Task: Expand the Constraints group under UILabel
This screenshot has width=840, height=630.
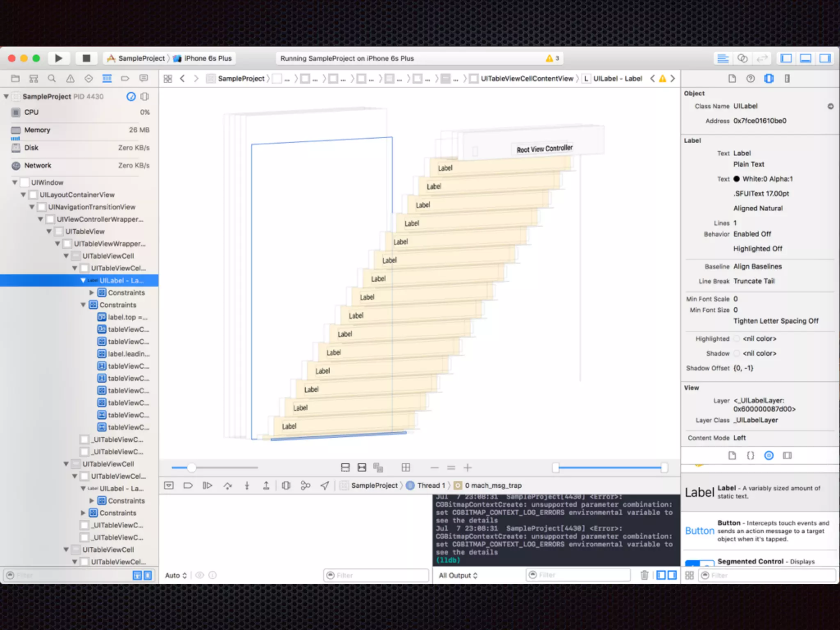Action: (x=91, y=292)
